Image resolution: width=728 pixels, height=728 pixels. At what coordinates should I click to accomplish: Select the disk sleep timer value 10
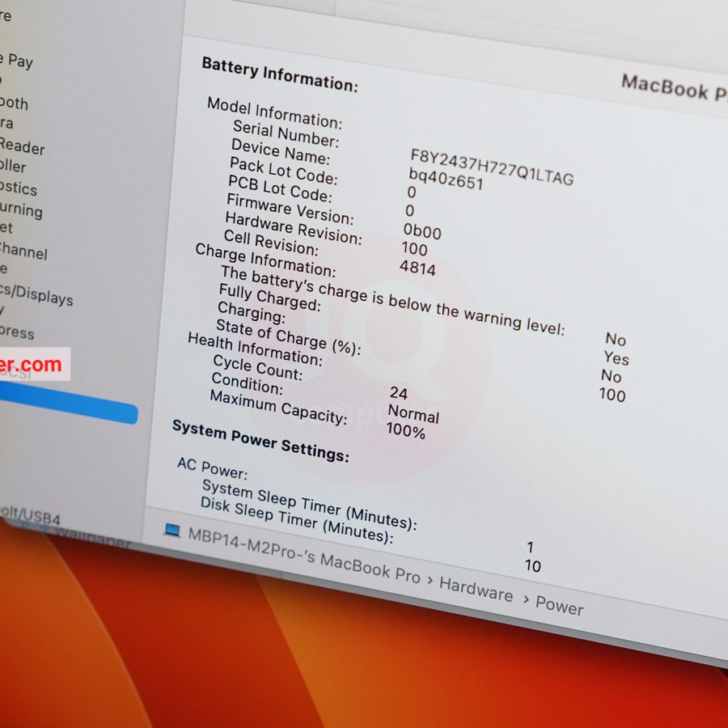click(532, 565)
